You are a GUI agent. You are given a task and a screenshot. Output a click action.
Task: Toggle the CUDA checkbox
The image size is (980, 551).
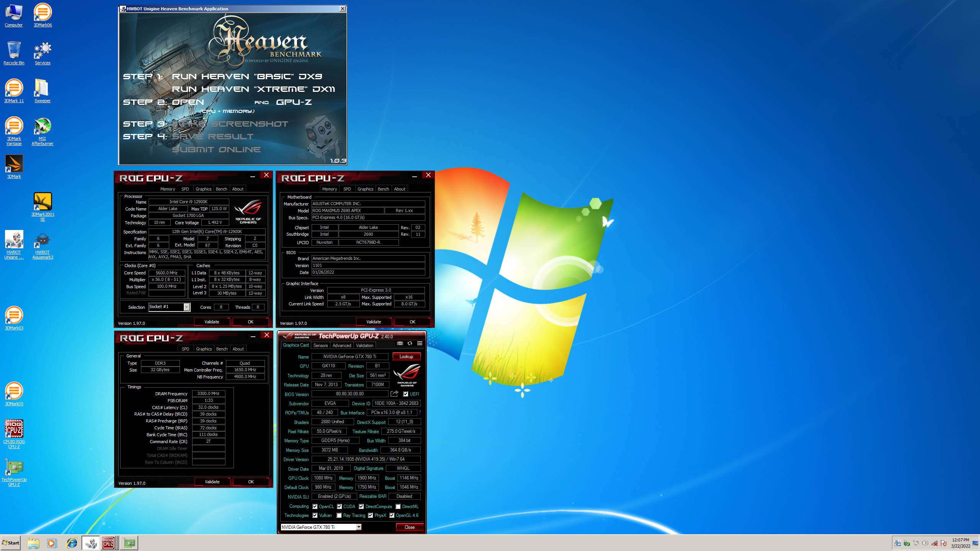point(339,507)
